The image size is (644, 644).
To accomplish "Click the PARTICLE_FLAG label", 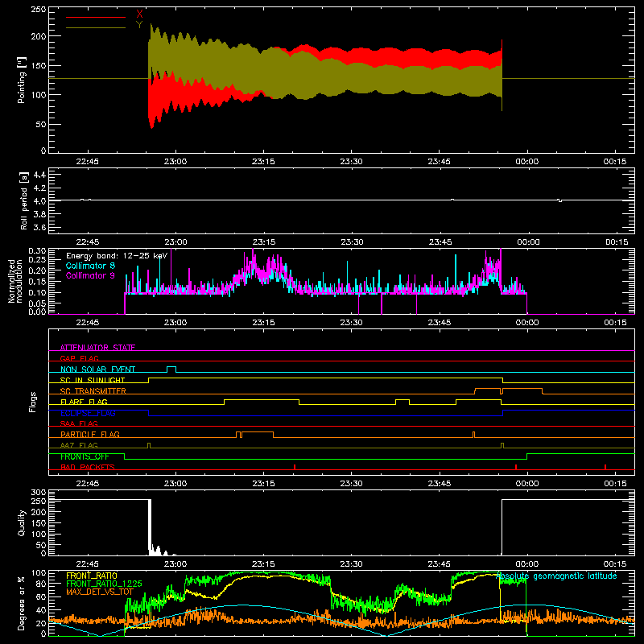I will pos(90,434).
